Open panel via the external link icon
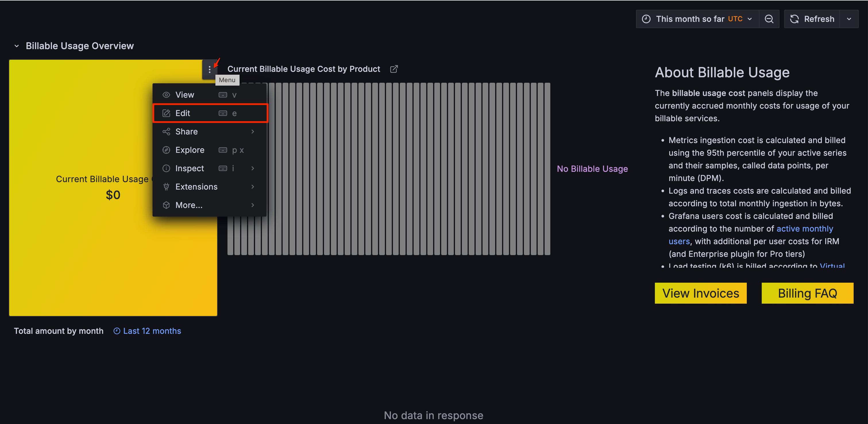The image size is (868, 424). coord(394,69)
